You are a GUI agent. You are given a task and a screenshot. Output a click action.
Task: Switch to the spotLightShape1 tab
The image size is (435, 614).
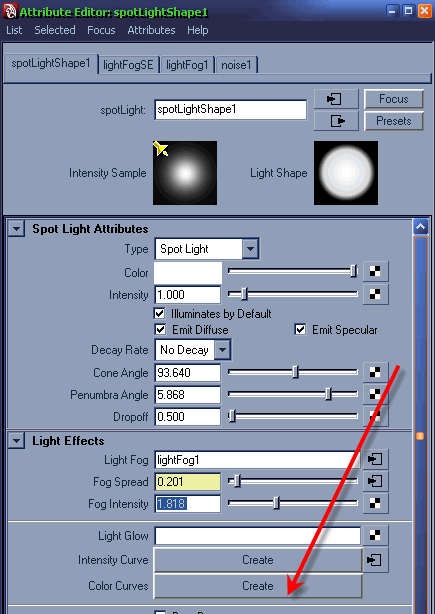pyautogui.click(x=51, y=63)
